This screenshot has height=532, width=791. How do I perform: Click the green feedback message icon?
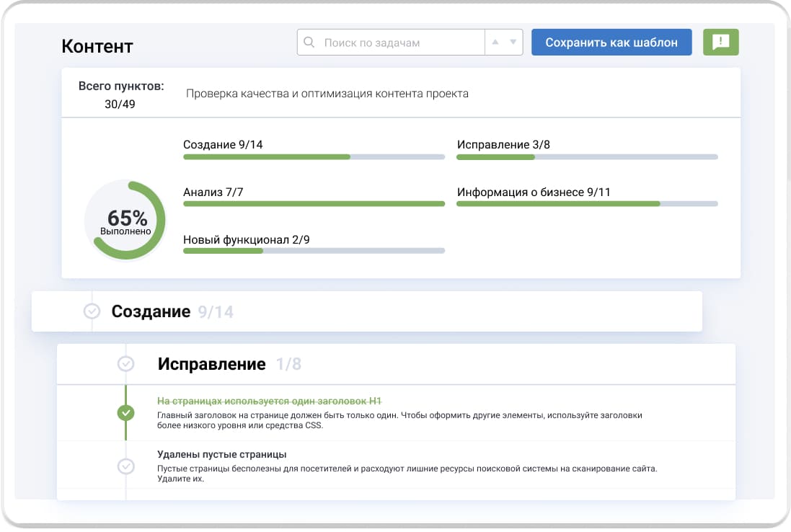[720, 43]
